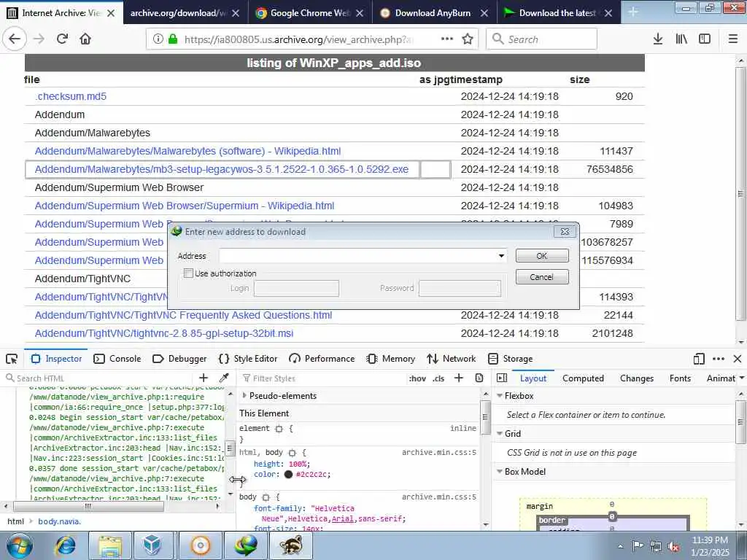Click the page vertical scrollbar
Screen dimensions: 747x560
[x=740, y=193]
